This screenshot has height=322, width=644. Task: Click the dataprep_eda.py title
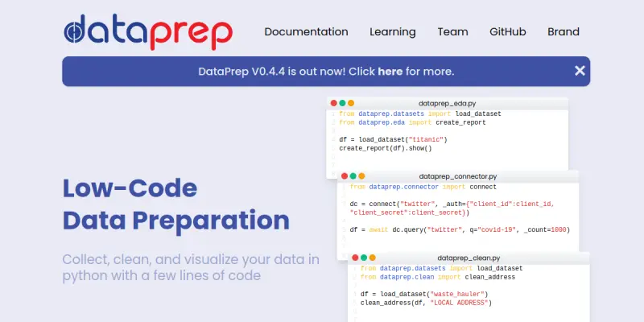click(x=448, y=104)
